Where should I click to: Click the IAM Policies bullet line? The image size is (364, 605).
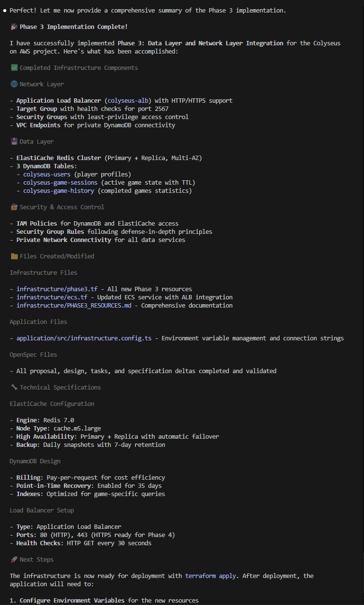click(x=94, y=224)
